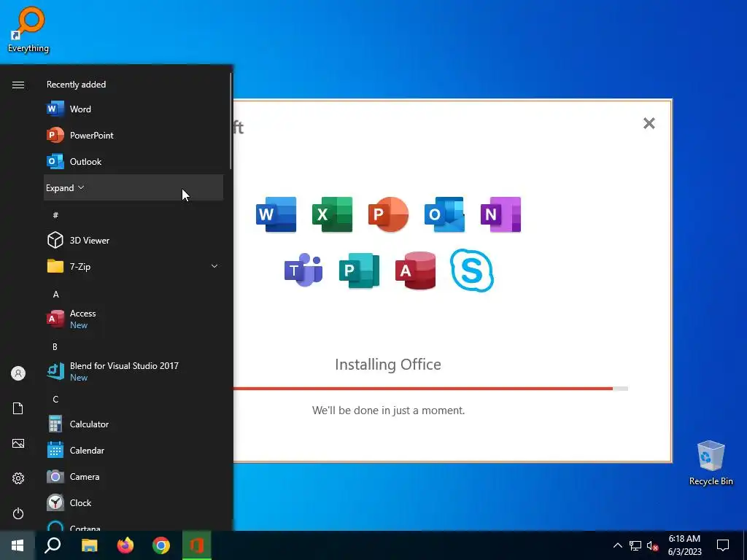Click the B letter group header
Screen dimensions: 747x560
point(55,346)
